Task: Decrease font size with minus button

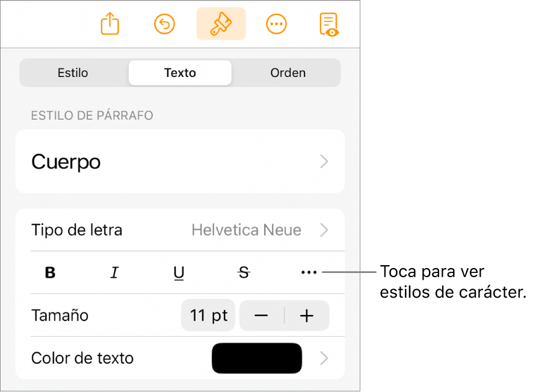Action: [262, 316]
